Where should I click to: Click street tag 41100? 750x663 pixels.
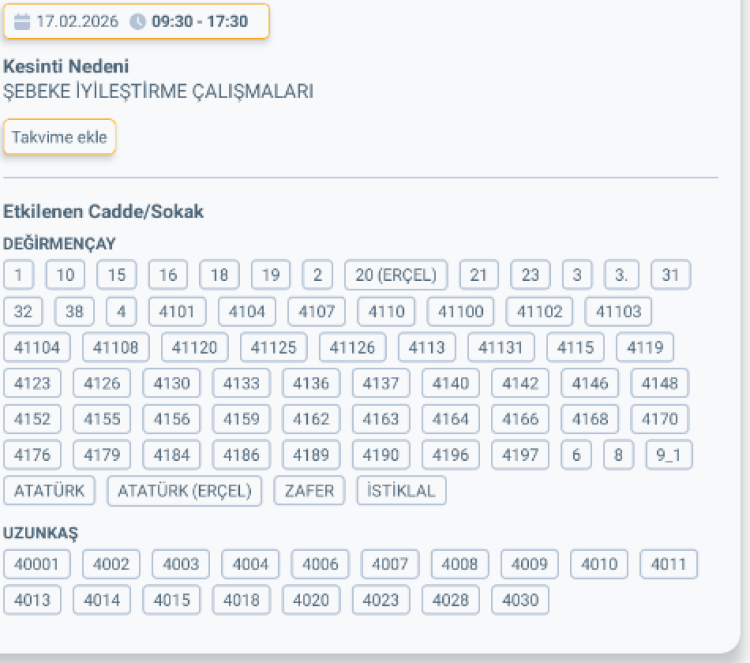coord(460,311)
